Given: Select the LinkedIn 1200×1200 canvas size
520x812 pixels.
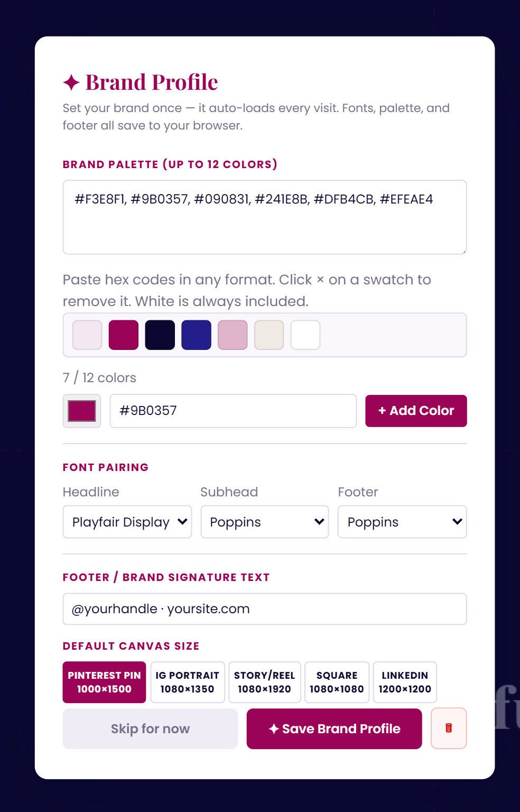Looking at the screenshot, I should coord(405,682).
